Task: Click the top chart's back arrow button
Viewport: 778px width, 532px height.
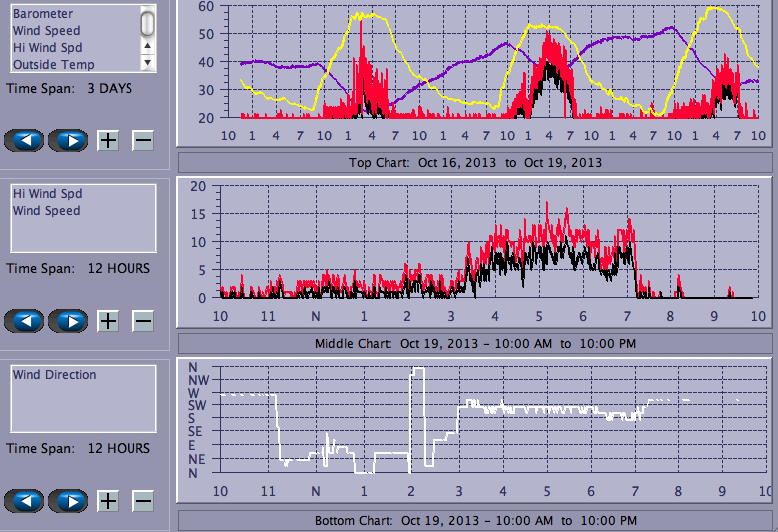Action: pyautogui.click(x=25, y=139)
